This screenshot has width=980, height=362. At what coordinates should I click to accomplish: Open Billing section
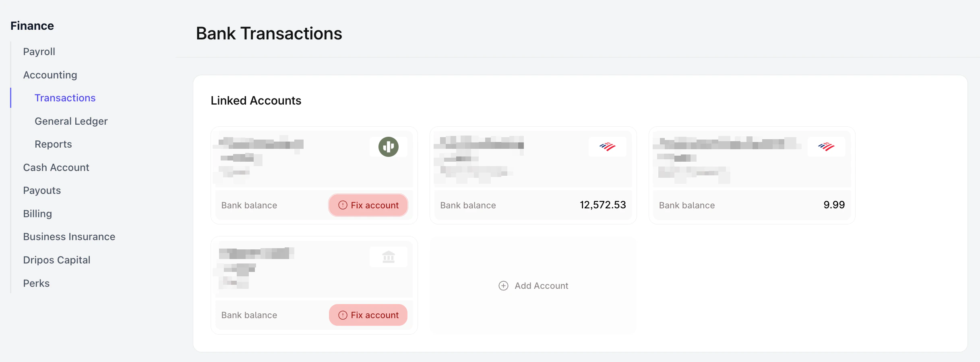click(x=37, y=214)
